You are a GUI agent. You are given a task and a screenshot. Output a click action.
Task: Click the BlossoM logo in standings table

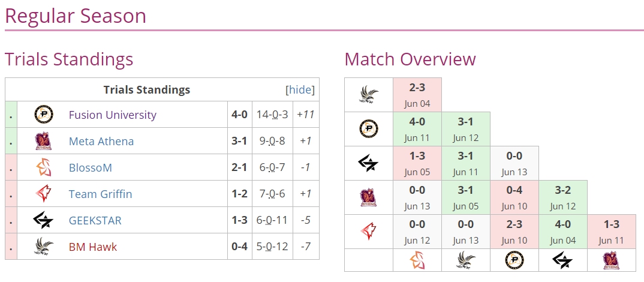[44, 167]
